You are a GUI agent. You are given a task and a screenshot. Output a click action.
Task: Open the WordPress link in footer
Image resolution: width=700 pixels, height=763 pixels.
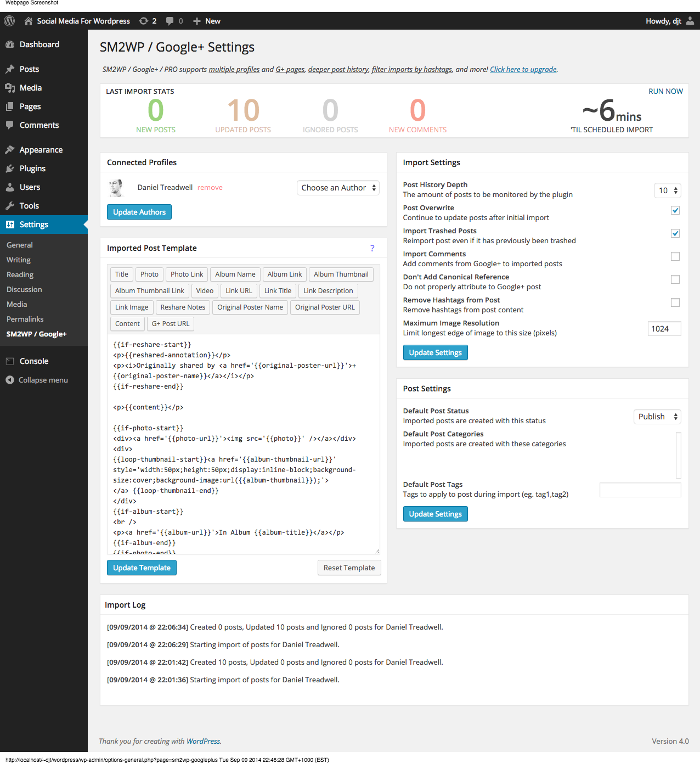(203, 741)
